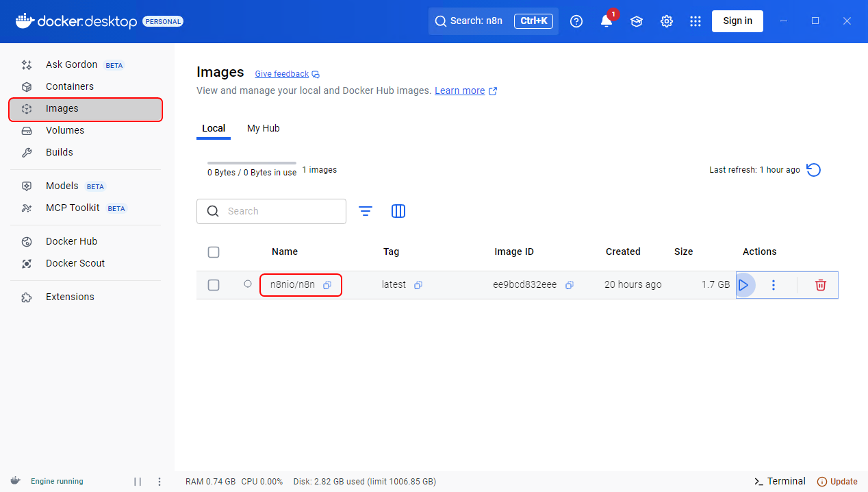Open the Learn more link
Image resolution: width=868 pixels, height=492 pixels.
(x=459, y=90)
